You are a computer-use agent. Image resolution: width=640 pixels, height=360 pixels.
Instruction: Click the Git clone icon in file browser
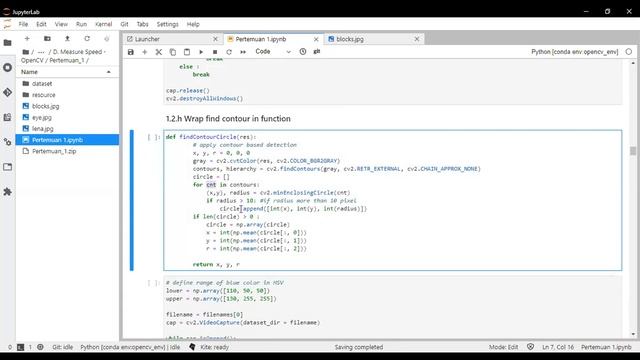coord(107,39)
